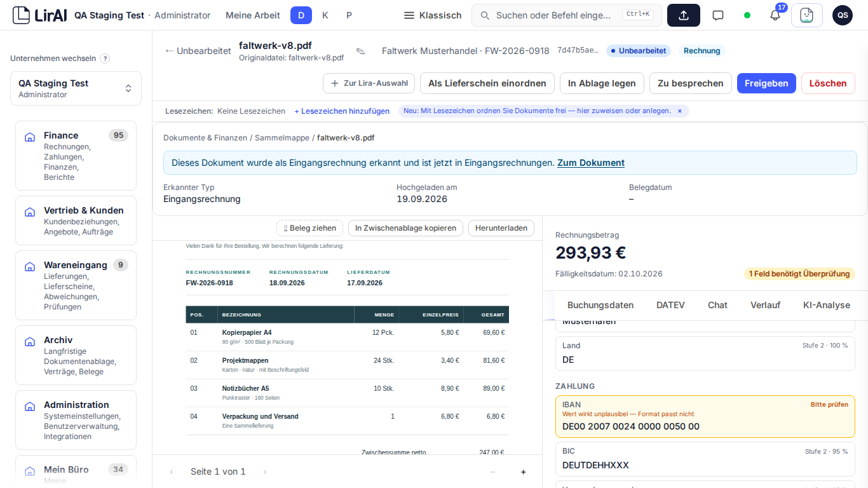Click the IBAN field value
868x488 pixels.
(631, 426)
